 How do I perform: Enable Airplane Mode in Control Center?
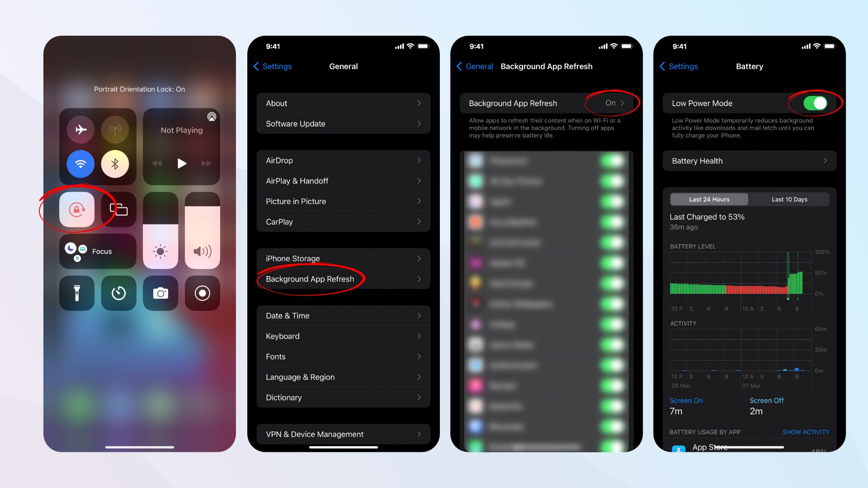80,129
